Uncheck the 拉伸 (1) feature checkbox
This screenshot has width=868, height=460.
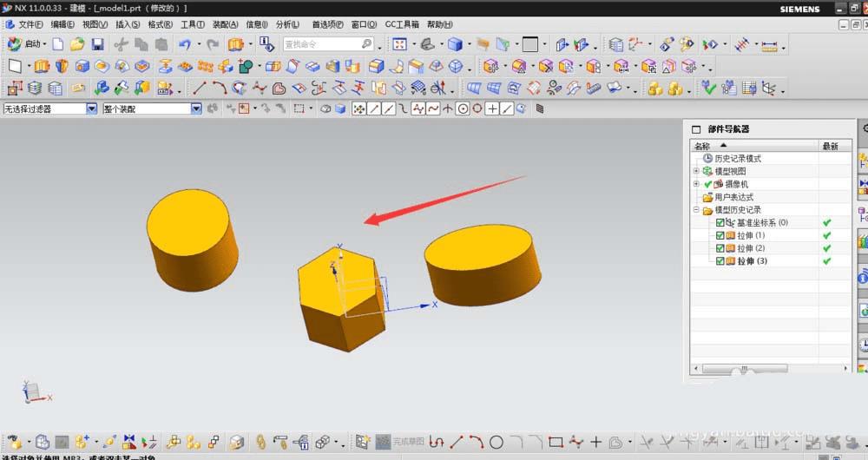[720, 235]
